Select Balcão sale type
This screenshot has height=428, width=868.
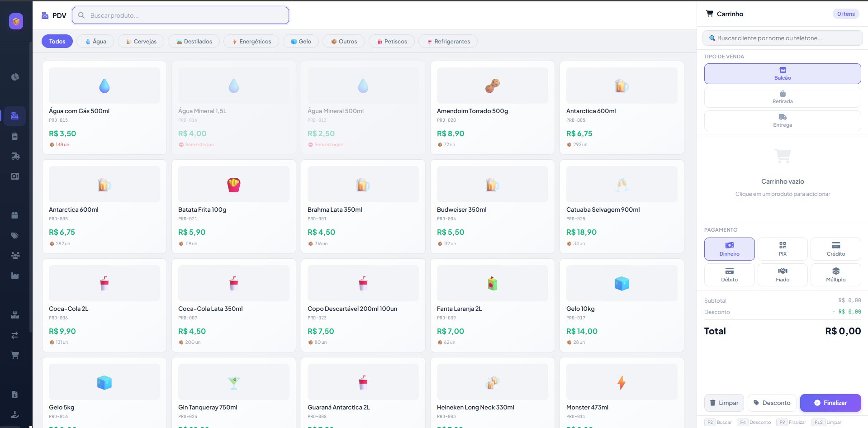(x=783, y=74)
